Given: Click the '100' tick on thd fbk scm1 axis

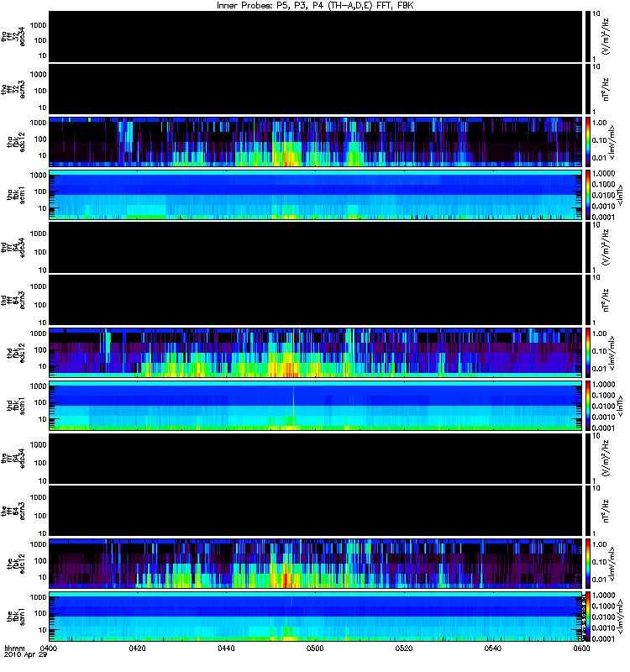Looking at the screenshot, I should (40, 403).
